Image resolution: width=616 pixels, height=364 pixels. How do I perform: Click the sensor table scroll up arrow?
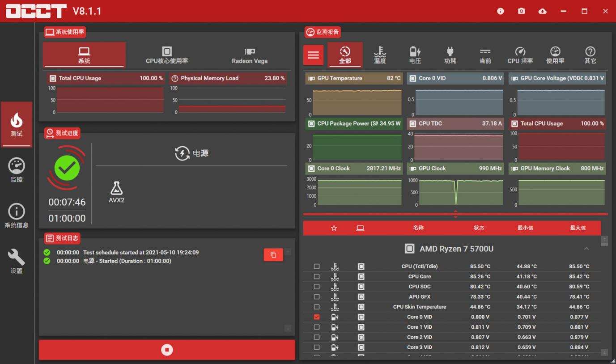pyautogui.click(x=604, y=240)
